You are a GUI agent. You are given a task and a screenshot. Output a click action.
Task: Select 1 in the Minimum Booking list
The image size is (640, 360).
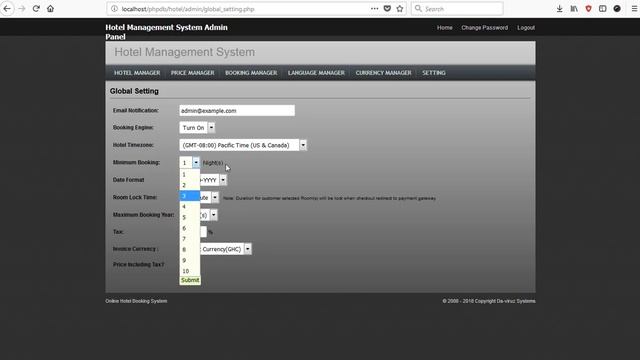190,174
